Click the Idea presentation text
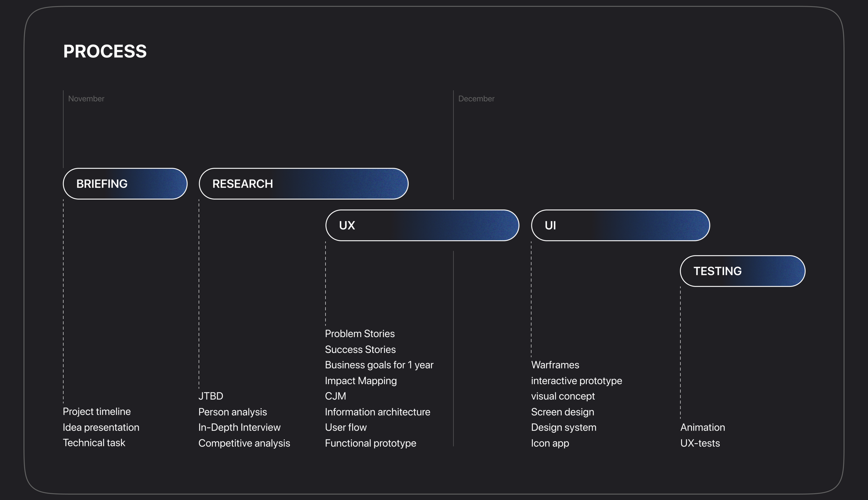 click(101, 427)
